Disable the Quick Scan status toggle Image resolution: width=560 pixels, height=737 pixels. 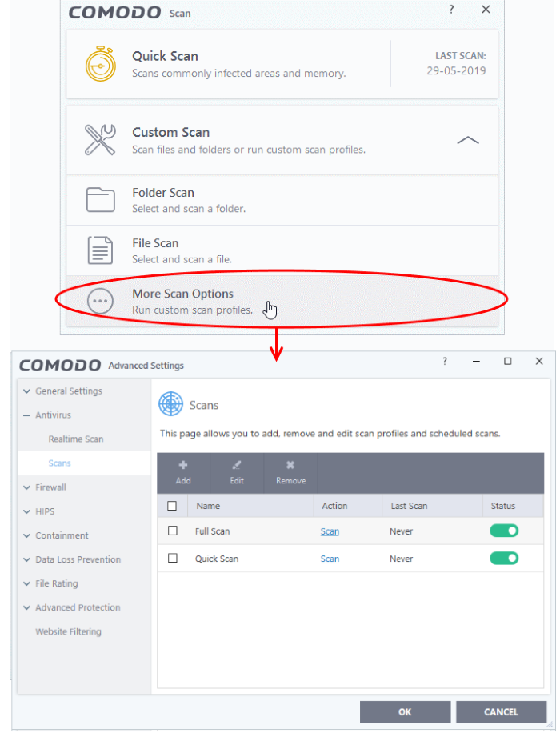click(x=504, y=558)
